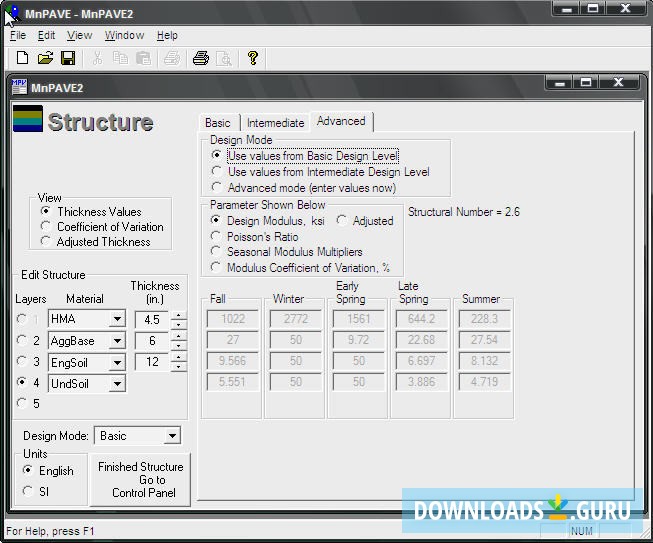
Task: Choose Advanced mode (enter values now)
Action: [x=304, y=187]
